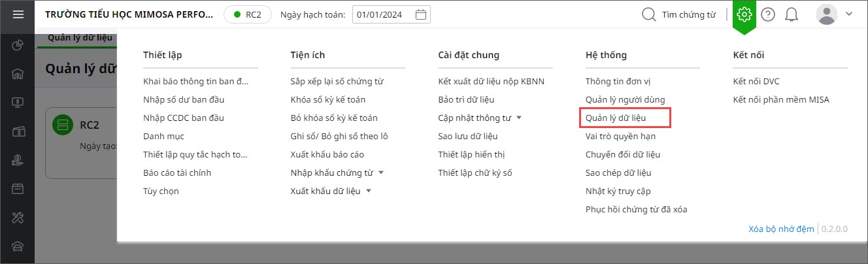868x264 pixels.
Task: Open the wallet sidebar icon
Action: click(18, 131)
